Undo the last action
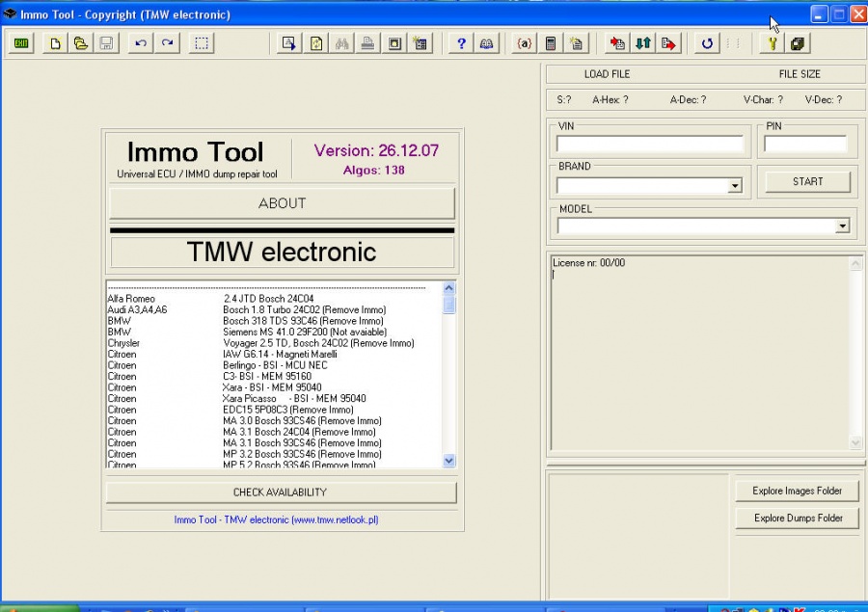Image resolution: width=868 pixels, height=612 pixels. tap(141, 43)
